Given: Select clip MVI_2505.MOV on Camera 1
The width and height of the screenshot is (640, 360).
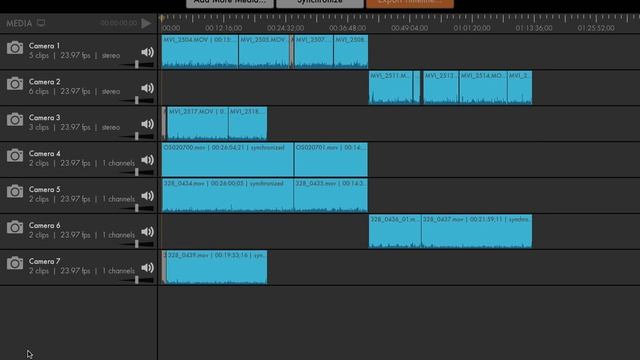Looking at the screenshot, I should (264, 51).
